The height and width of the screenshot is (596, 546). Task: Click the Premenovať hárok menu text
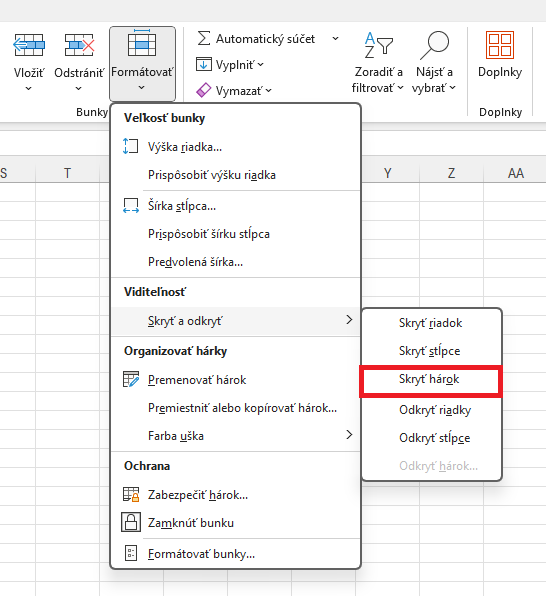pyautogui.click(x=197, y=380)
